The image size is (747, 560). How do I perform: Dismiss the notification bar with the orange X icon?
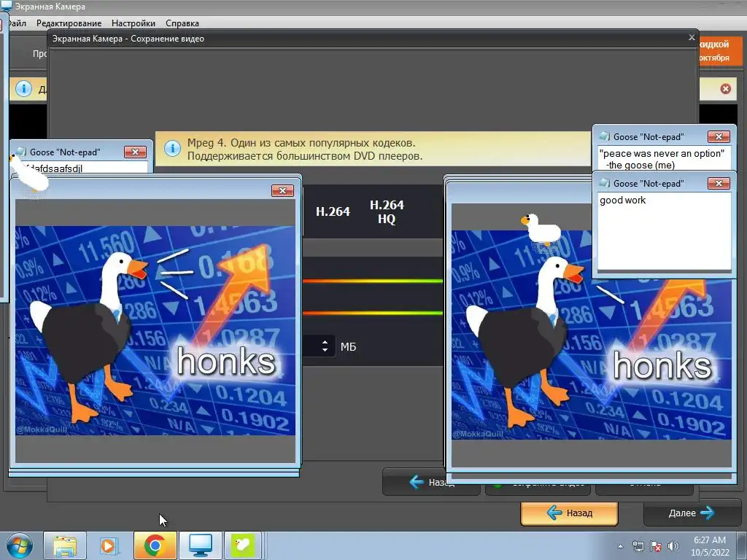[x=725, y=88]
